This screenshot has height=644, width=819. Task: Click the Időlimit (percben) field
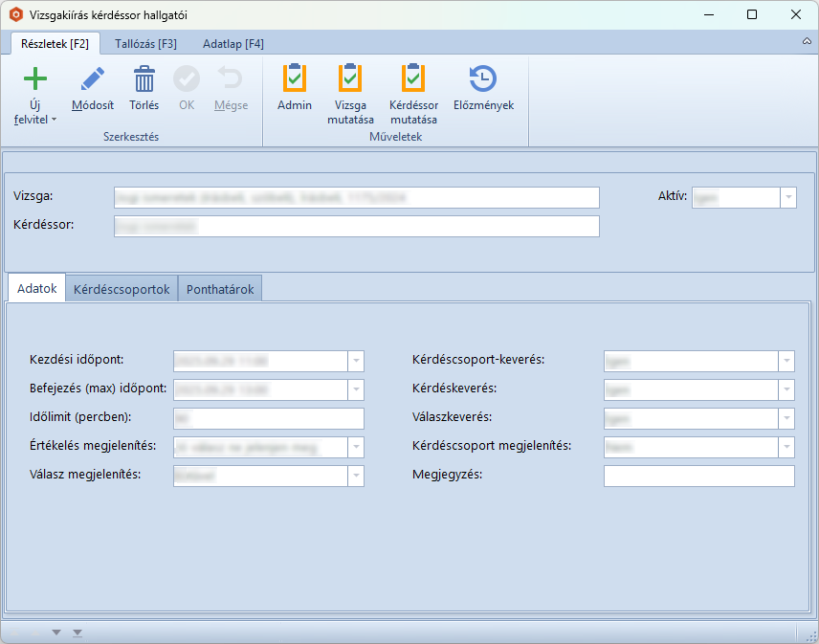pyautogui.click(x=268, y=418)
